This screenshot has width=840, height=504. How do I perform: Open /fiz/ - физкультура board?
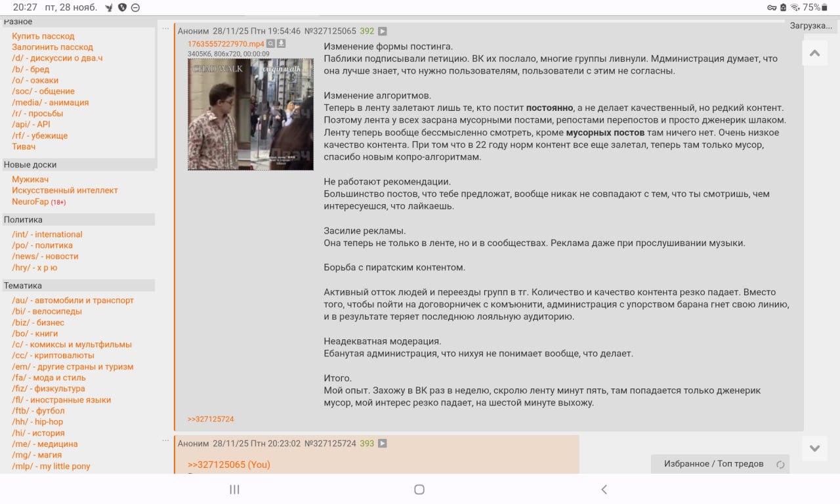(49, 388)
